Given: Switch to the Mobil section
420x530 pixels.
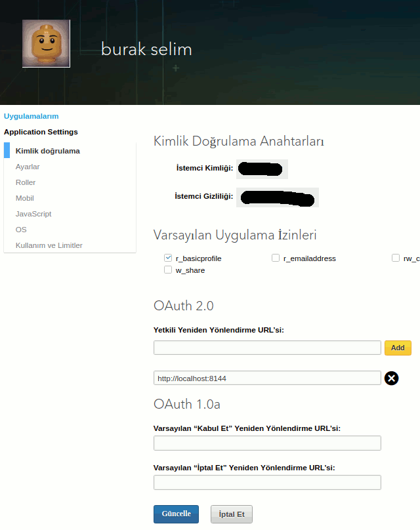Looking at the screenshot, I should pos(25,198).
